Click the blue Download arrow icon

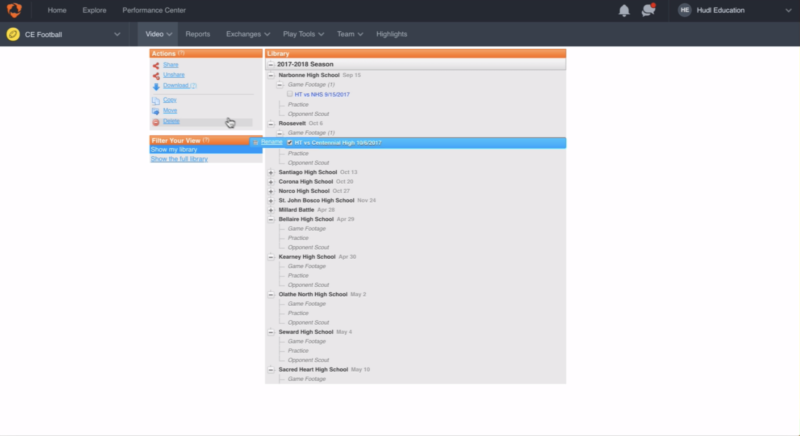pos(155,86)
